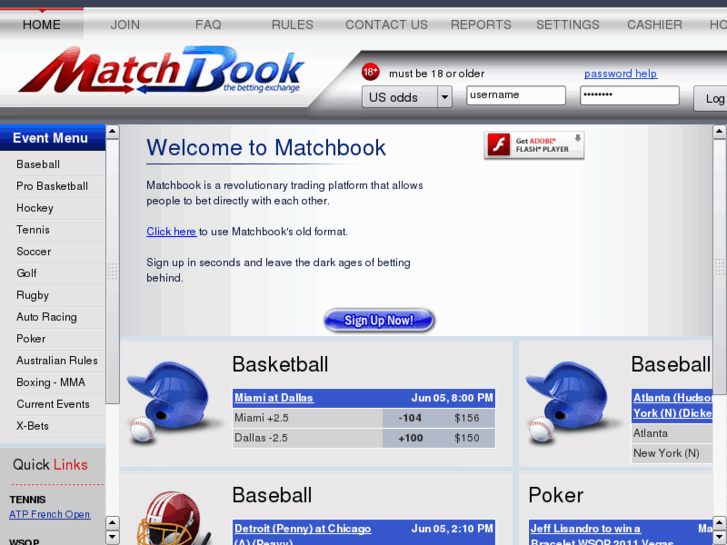Screen dimensions: 727x545
Task: Open the SETTINGS tab
Action: point(568,25)
